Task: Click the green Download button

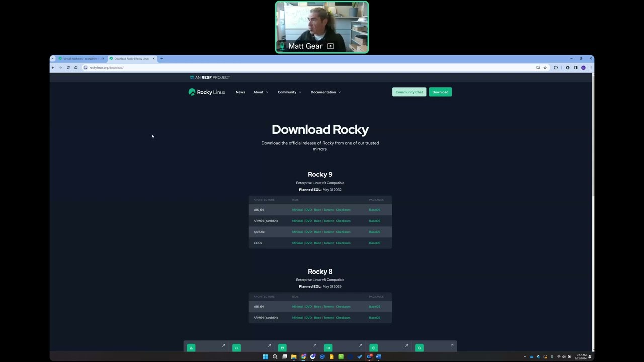Action: pyautogui.click(x=440, y=92)
